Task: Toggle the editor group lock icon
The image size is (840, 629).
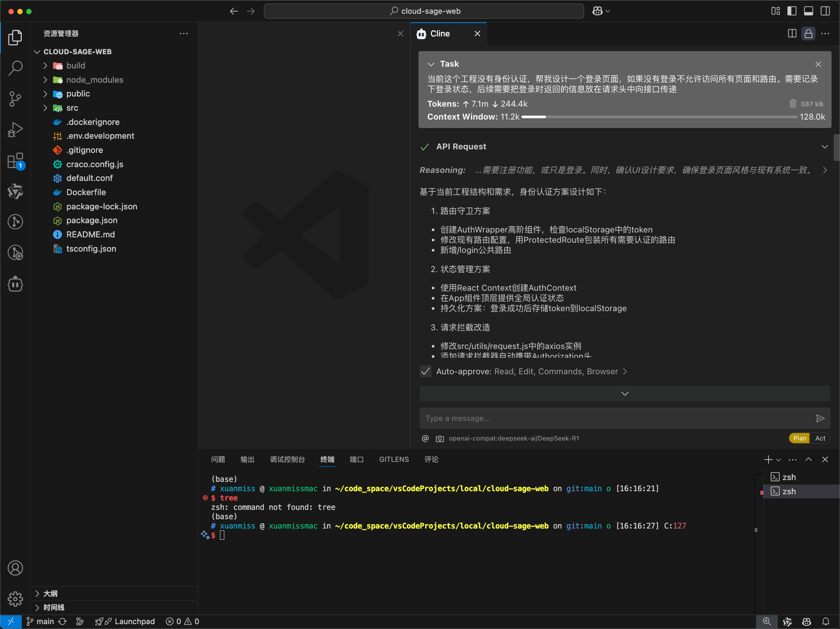Action: (808, 34)
